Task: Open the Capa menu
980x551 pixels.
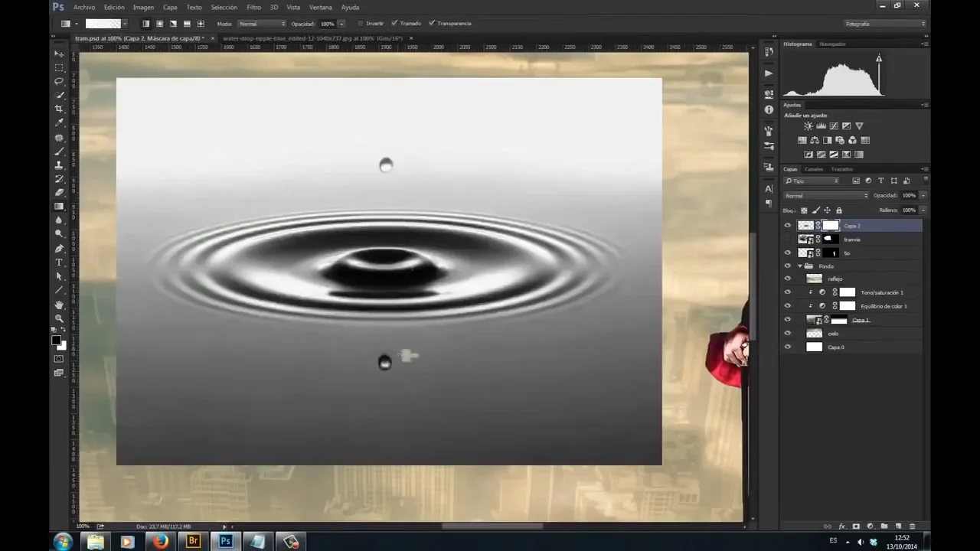Action: click(x=170, y=7)
